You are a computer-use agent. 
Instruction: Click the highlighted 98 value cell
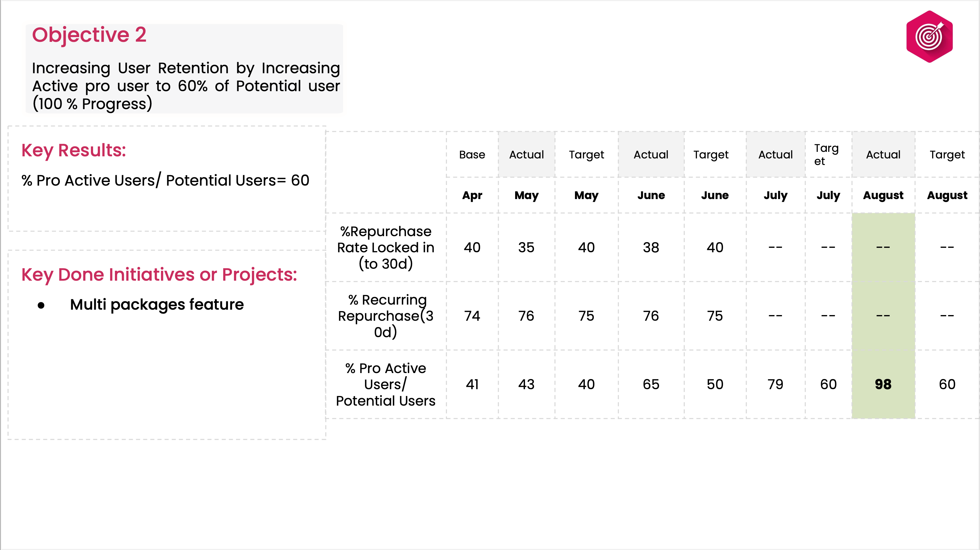pos(883,384)
